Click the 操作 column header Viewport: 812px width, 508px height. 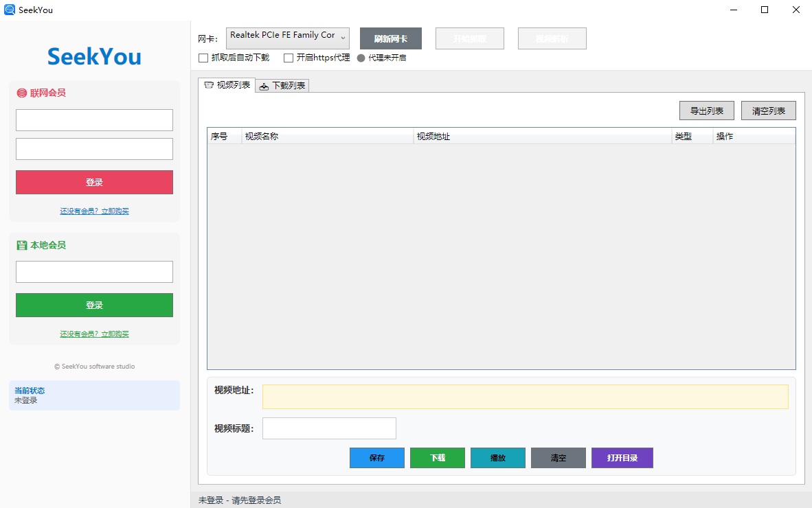click(754, 137)
